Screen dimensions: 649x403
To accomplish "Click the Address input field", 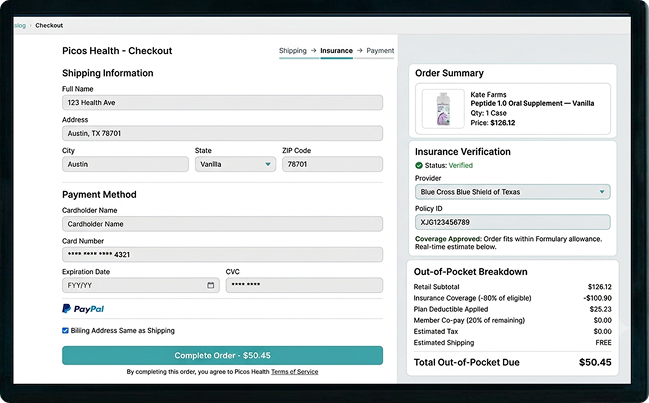I will [222, 133].
